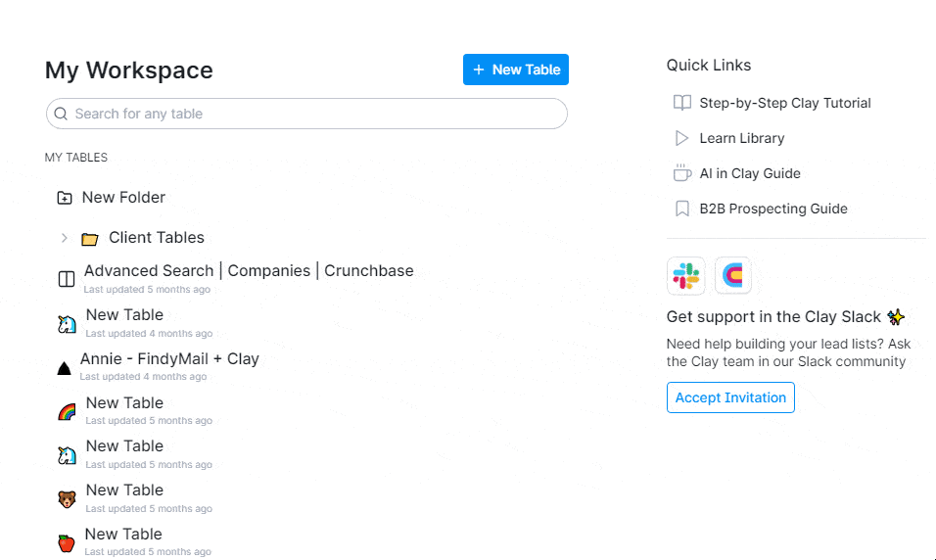
Task: Click the rainbow emoji table icon
Action: pyautogui.click(x=67, y=411)
